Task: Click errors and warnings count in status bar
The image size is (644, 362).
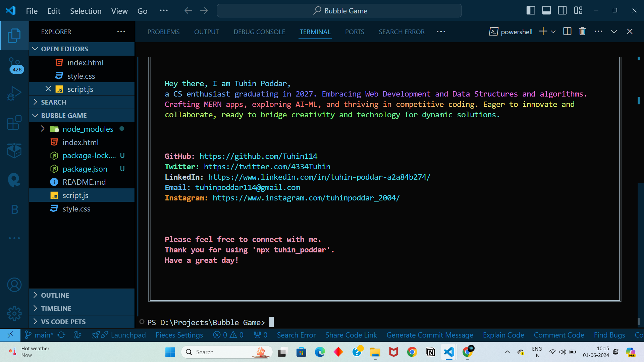Action: pyautogui.click(x=228, y=335)
